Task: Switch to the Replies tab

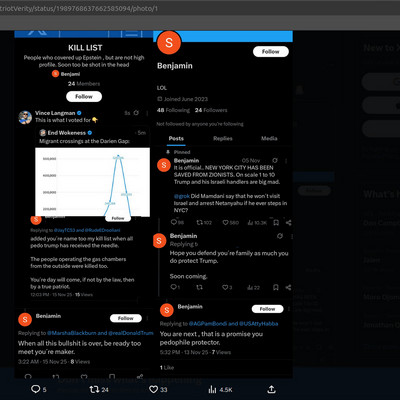Action: pos(223,138)
